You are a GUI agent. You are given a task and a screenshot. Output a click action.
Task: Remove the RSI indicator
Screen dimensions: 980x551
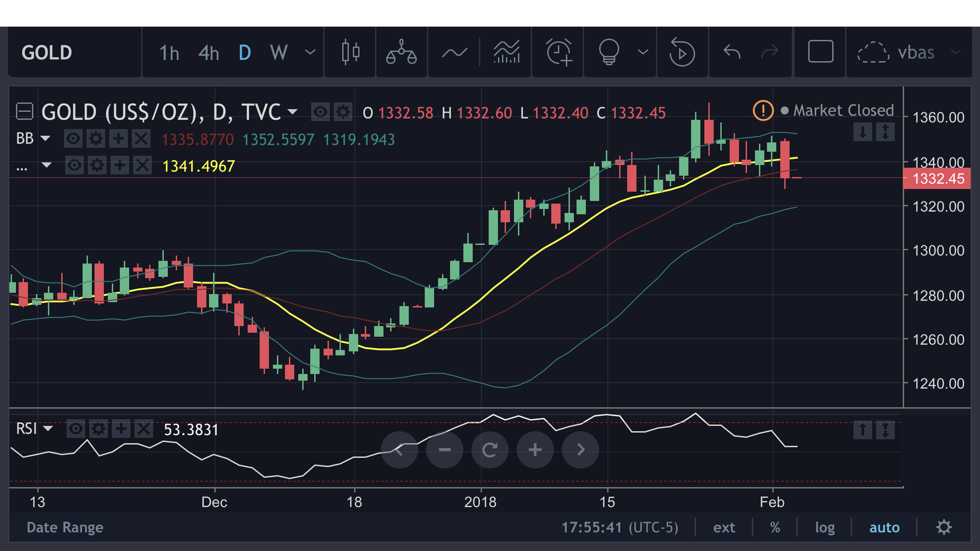click(x=144, y=429)
